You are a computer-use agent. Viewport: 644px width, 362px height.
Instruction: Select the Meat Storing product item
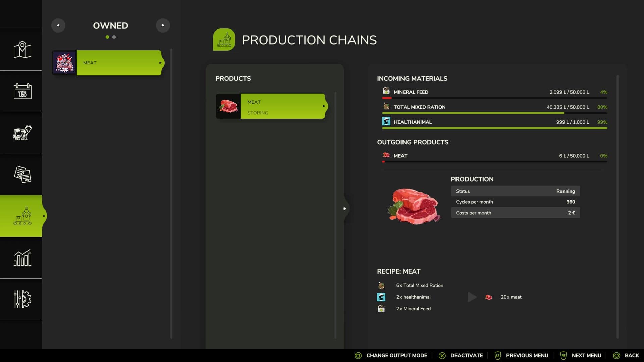tap(271, 106)
